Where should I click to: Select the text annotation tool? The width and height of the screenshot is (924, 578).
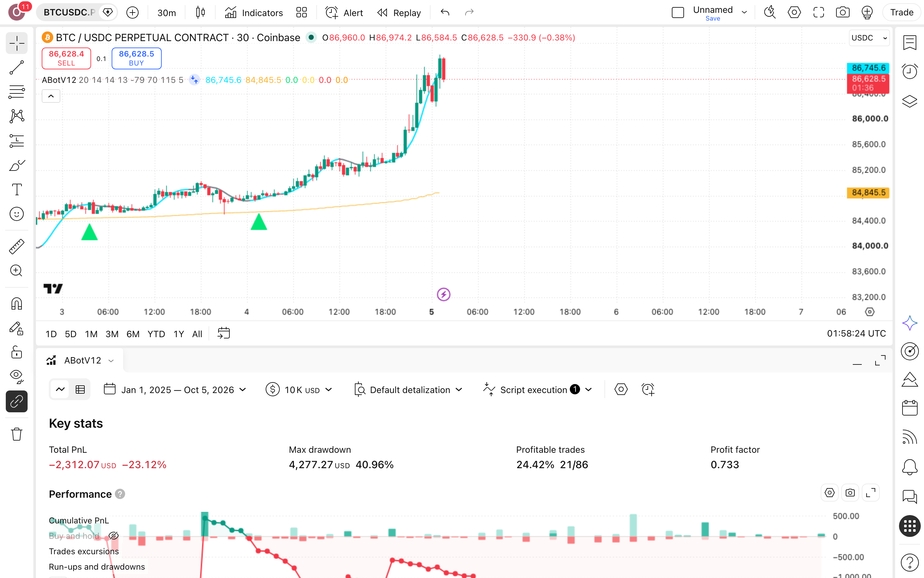coord(16,189)
